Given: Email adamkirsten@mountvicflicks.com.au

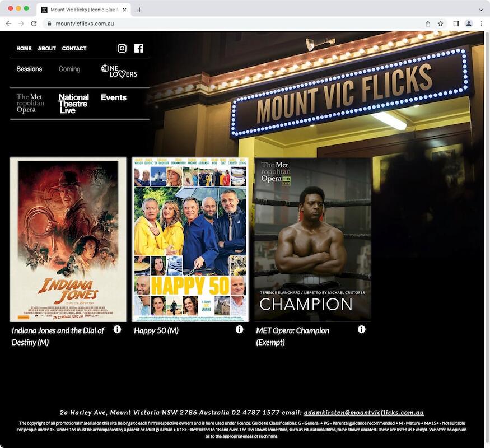Looking at the screenshot, I should 364,412.
